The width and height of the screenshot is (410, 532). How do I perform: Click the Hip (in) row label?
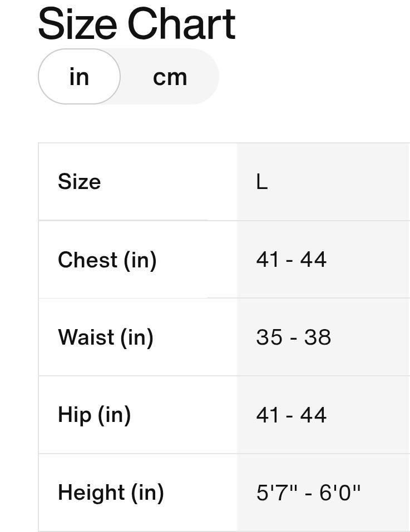94,415
